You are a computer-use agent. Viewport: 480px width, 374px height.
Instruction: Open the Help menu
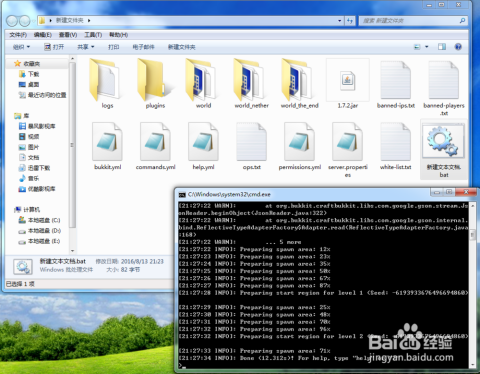pos(118,35)
